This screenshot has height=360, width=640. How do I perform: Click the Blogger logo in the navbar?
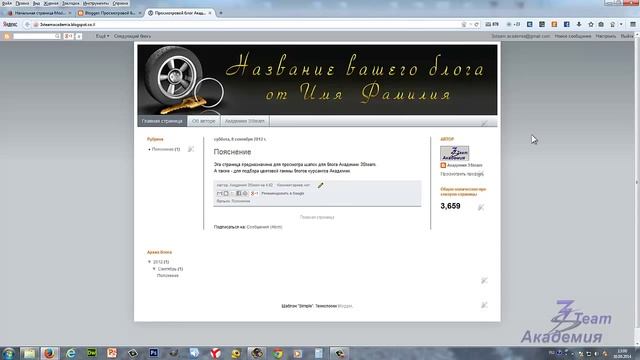pos(7,36)
